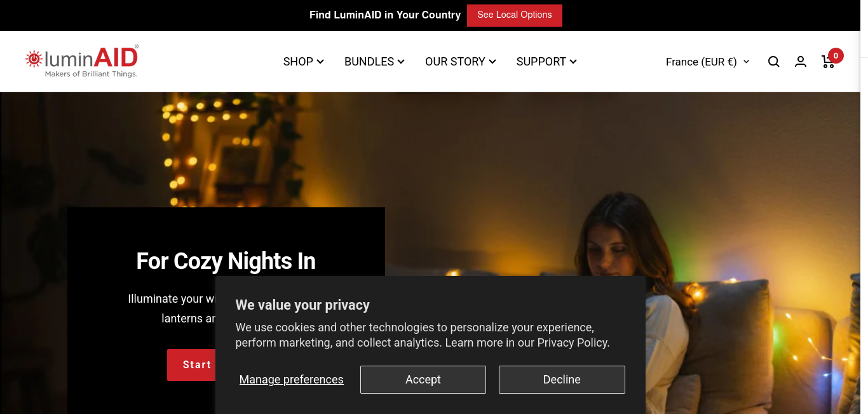Decline the cookies in privacy banner
The width and height of the screenshot is (868, 414).
562,380
